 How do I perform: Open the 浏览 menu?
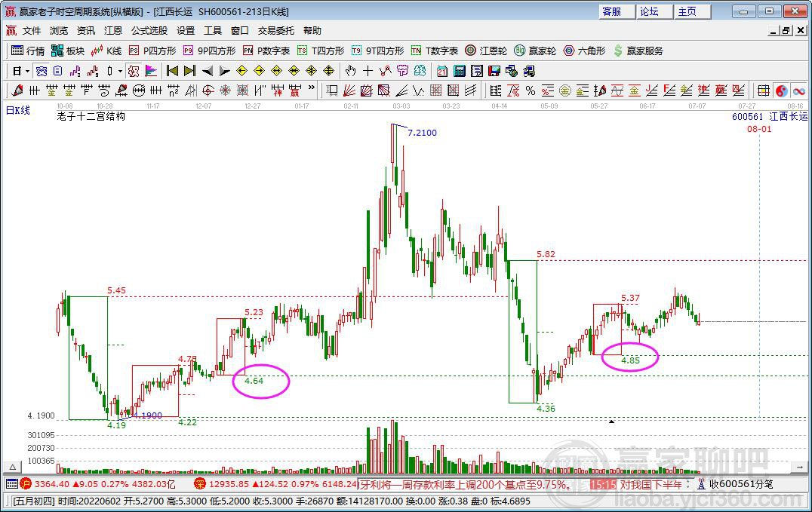59,31
